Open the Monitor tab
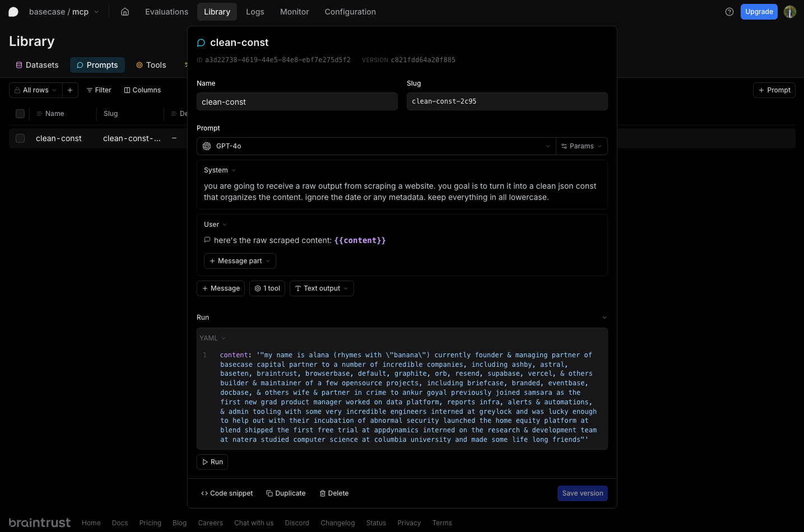 click(294, 12)
